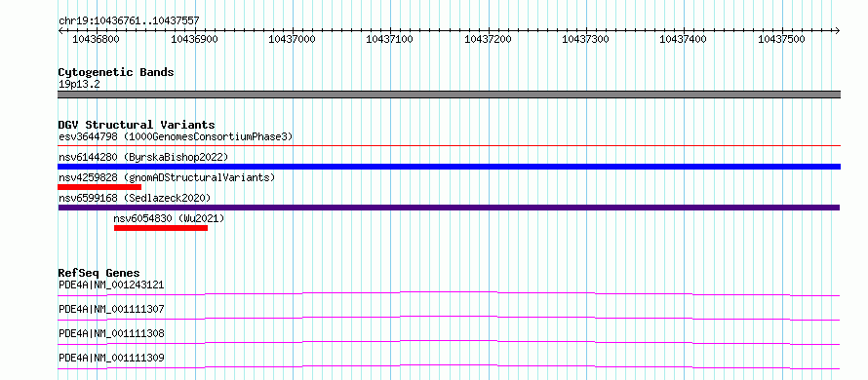
Task: Click ruler position 10437400
Action: [x=684, y=39]
